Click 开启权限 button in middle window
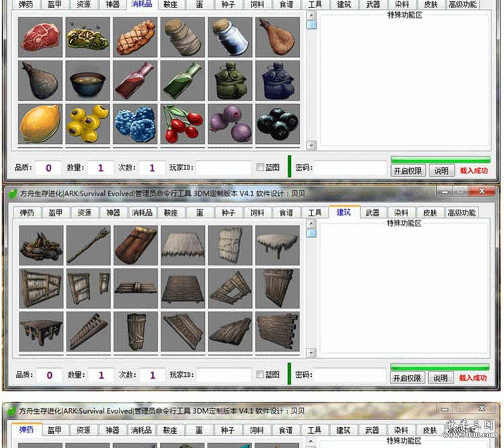Viewport: 504px width, 448px height. pyautogui.click(x=407, y=378)
